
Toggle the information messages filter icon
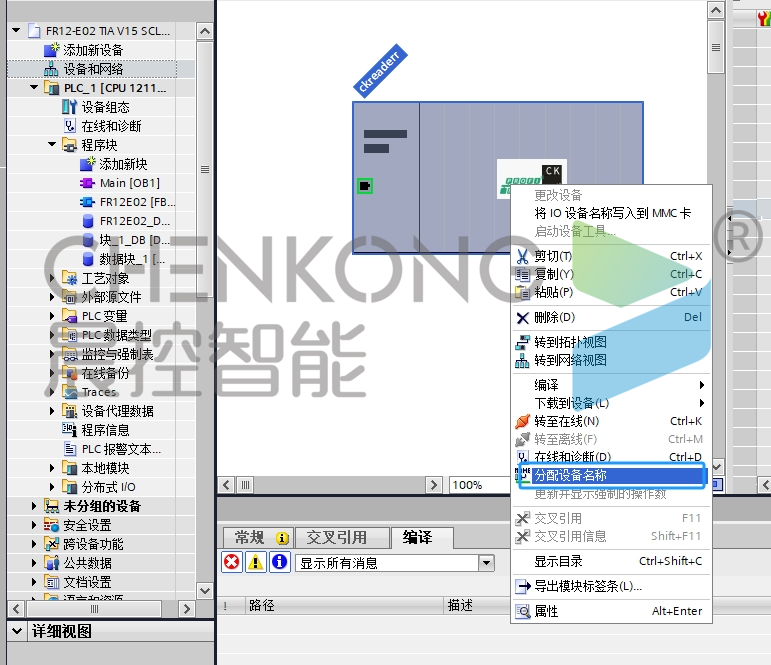coord(279,562)
